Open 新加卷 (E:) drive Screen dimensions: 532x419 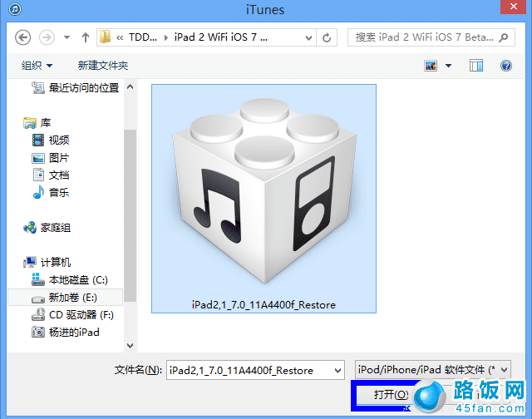point(65,298)
